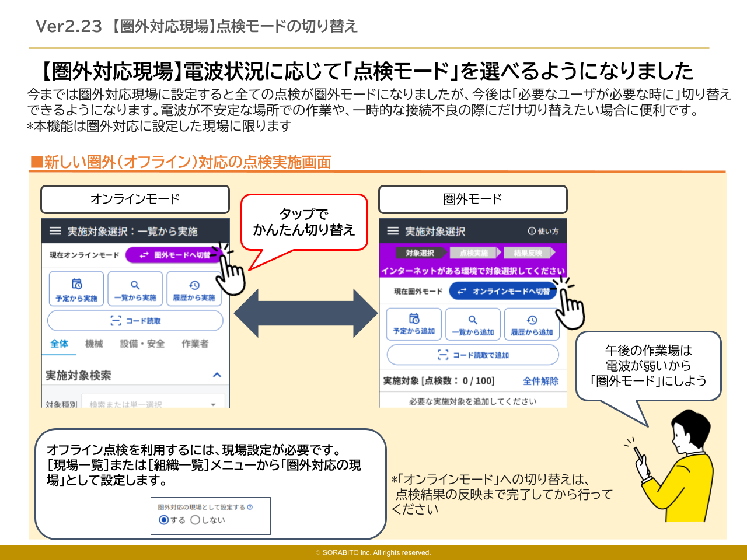
Task: Click 履歴から実施 history icon button
Action: 194,289
